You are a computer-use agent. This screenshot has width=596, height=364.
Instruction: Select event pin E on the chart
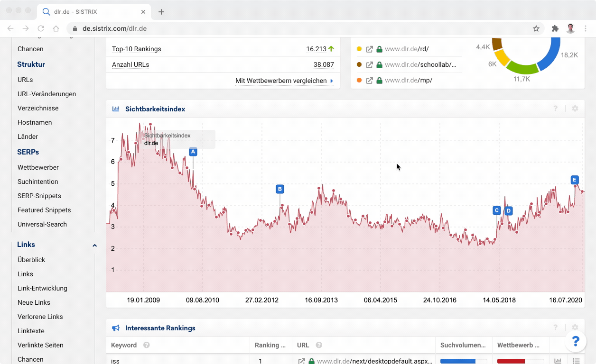(574, 180)
